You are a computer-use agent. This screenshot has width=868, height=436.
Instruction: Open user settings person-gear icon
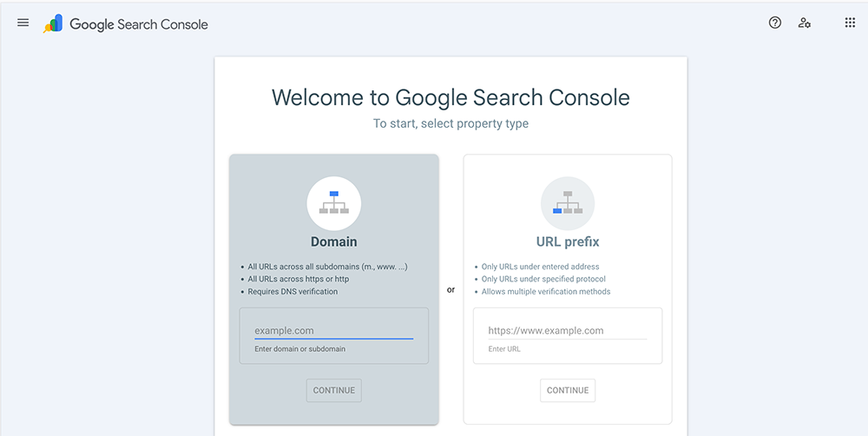[805, 23]
